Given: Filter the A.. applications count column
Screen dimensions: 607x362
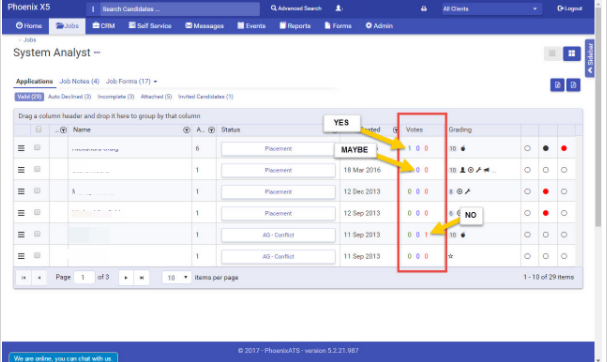Looking at the screenshot, I should click(211, 130).
